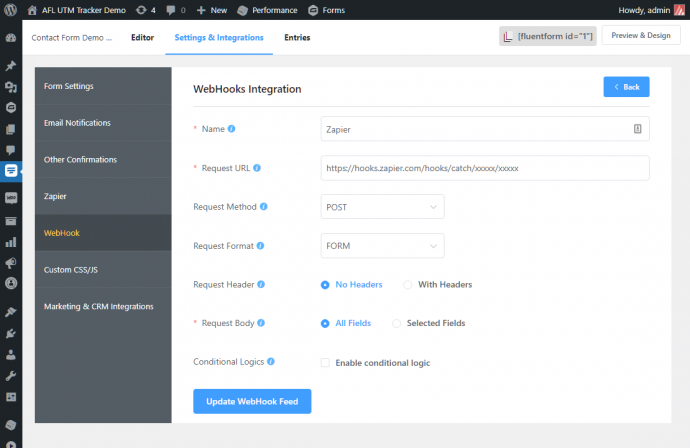Open the Request Format FORM dropdown
This screenshot has height=448, width=690.
point(382,246)
